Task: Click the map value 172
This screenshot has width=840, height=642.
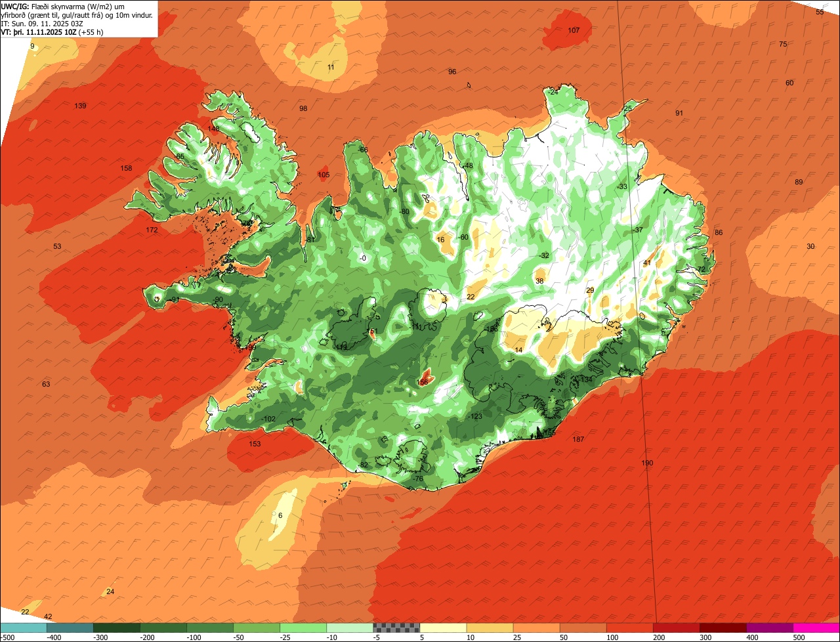Action: click(x=152, y=230)
